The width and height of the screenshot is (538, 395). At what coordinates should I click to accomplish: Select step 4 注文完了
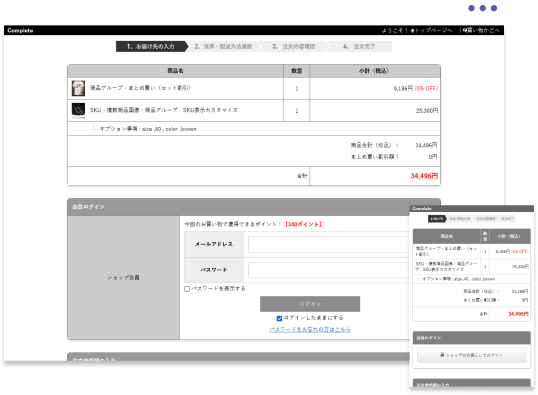[x=359, y=46]
